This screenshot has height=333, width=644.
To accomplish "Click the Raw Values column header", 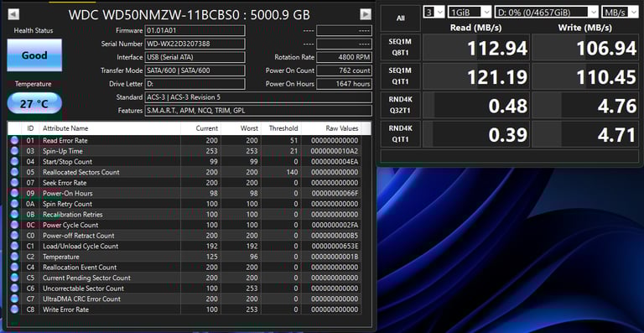I will tap(331, 128).
